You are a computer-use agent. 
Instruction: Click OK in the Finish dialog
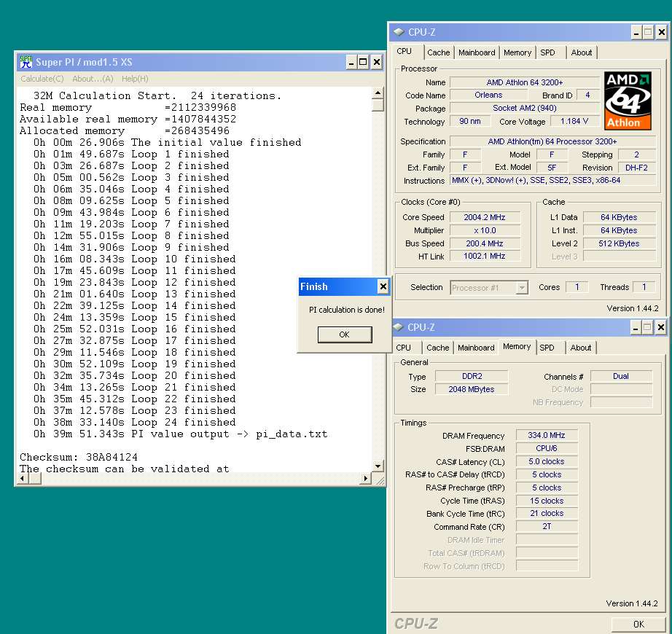[345, 334]
